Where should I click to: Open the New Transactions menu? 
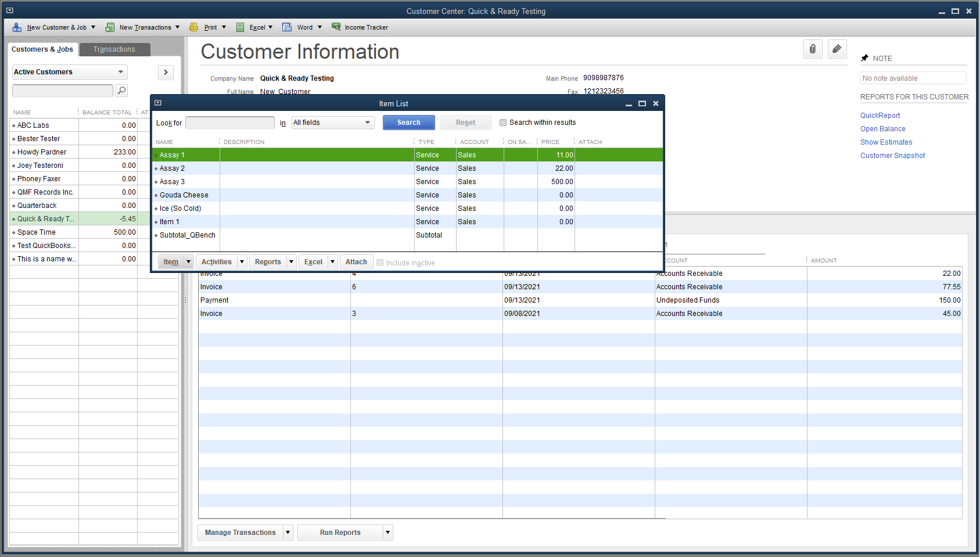145,27
